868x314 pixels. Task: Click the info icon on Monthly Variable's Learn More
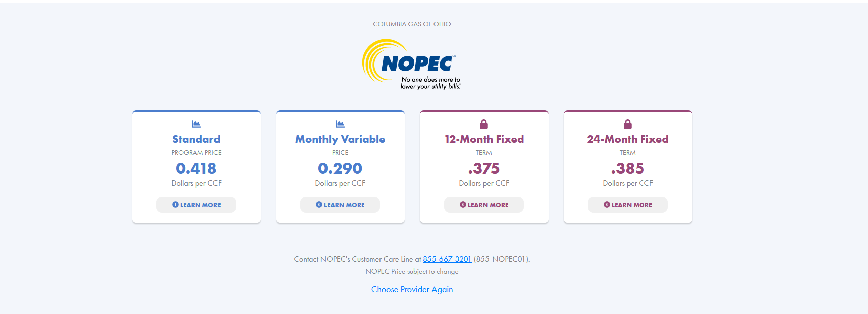point(319,205)
